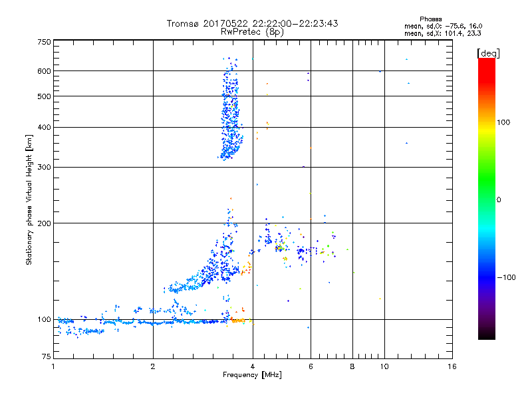The width and height of the screenshot is (532, 399).
Task: Click the 'RwPretec (8p)' subtitle
Action: 252,32
